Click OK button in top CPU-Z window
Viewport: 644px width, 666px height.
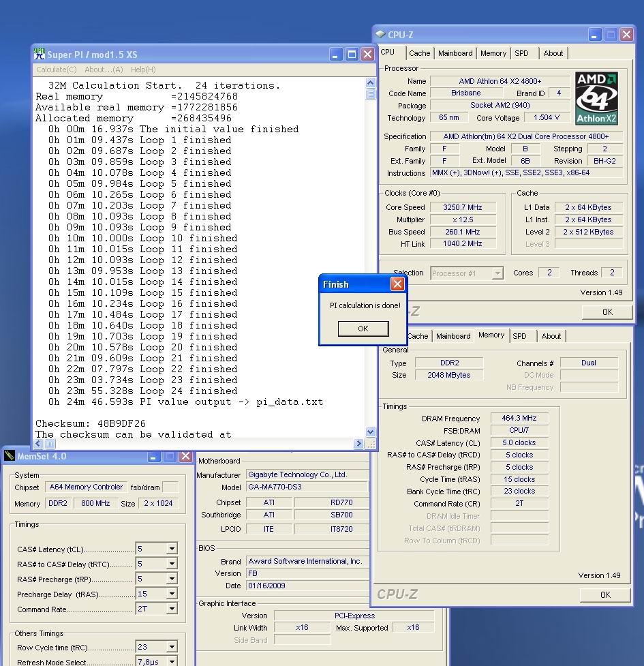(x=607, y=312)
